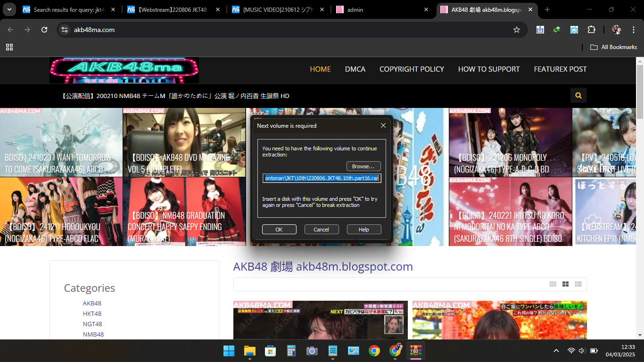Open the blue TV extension icon
This screenshot has width=644, height=362.
click(574, 30)
